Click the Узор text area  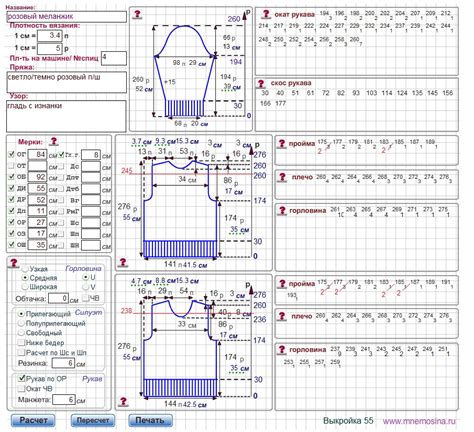coord(66,116)
